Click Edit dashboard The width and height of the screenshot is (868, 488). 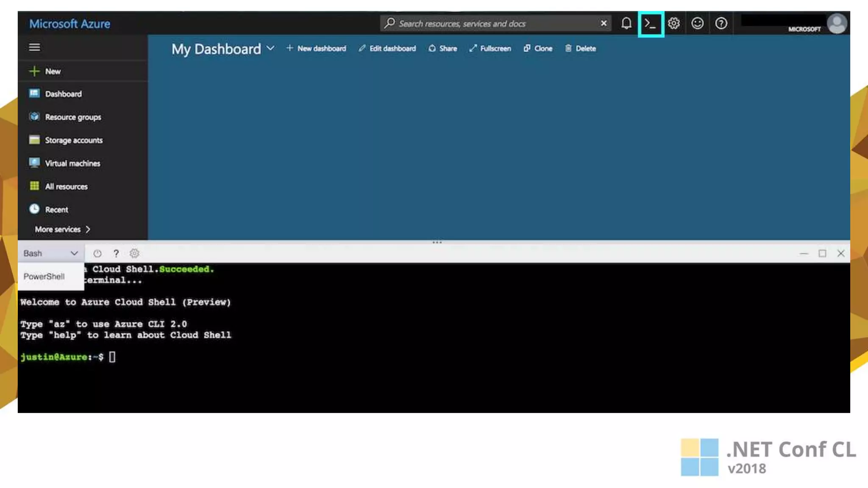pyautogui.click(x=387, y=49)
